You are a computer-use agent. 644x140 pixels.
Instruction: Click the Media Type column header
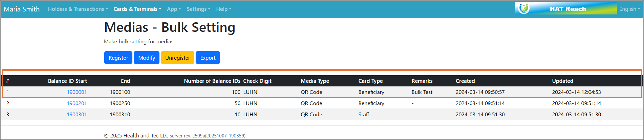315,81
